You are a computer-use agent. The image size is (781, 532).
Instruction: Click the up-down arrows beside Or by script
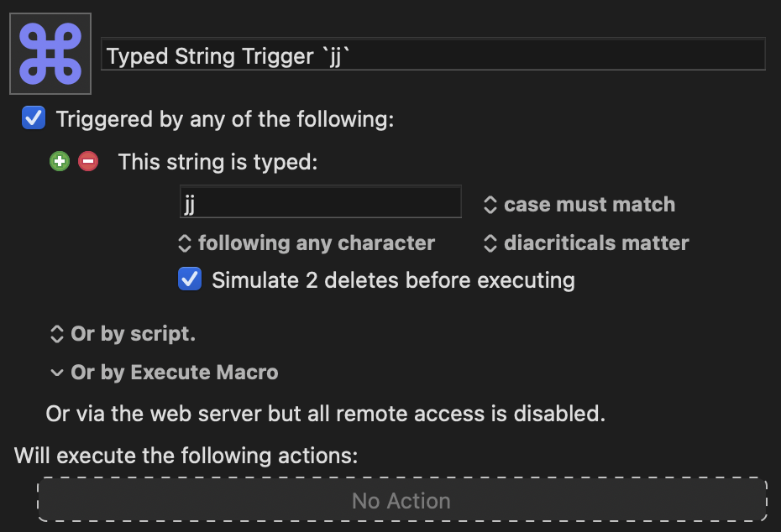57,334
